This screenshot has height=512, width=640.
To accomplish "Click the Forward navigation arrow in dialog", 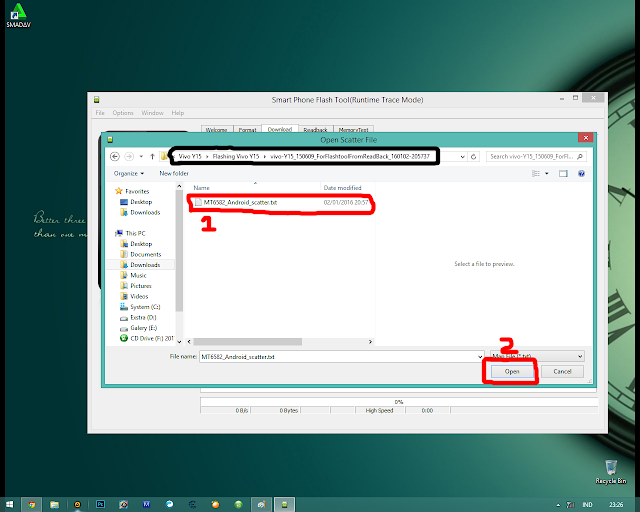I will [x=129, y=156].
